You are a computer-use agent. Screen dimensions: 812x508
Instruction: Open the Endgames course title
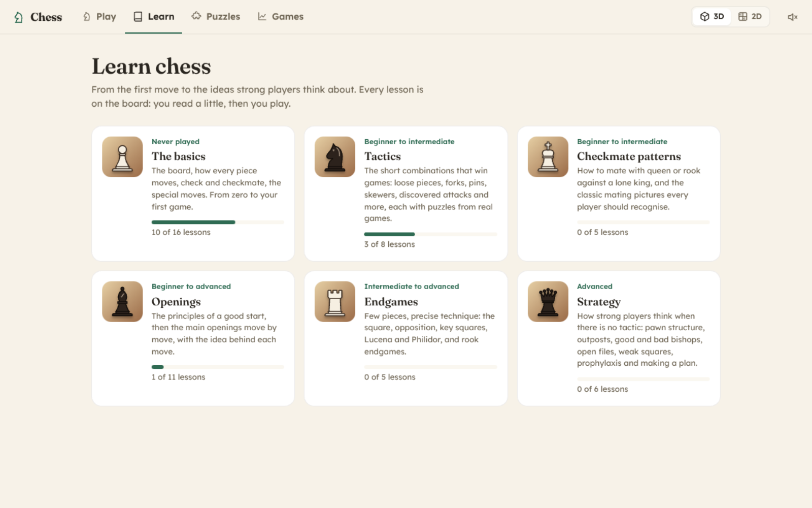click(x=391, y=302)
